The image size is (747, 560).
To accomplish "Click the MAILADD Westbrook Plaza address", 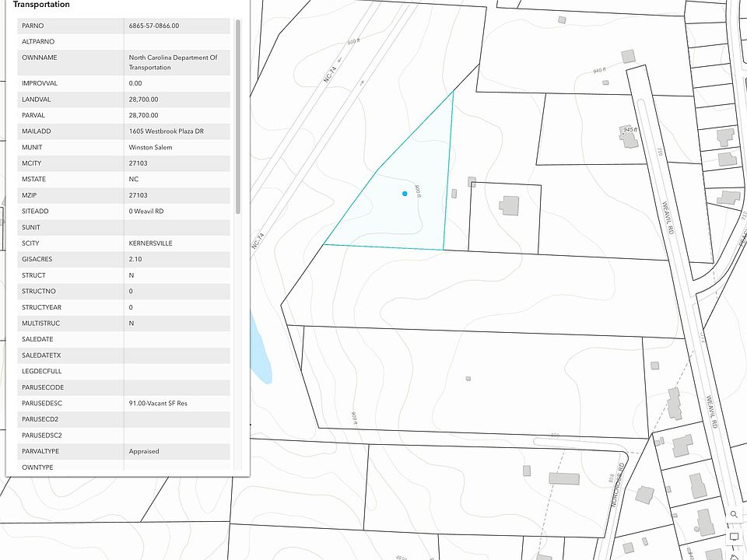I will pos(166,131).
